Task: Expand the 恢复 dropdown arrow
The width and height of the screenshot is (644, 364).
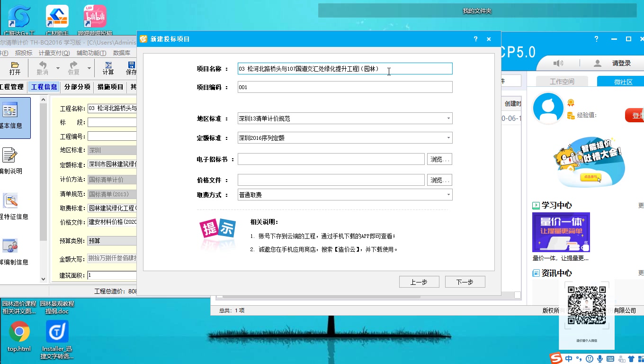Action: pos(89,68)
